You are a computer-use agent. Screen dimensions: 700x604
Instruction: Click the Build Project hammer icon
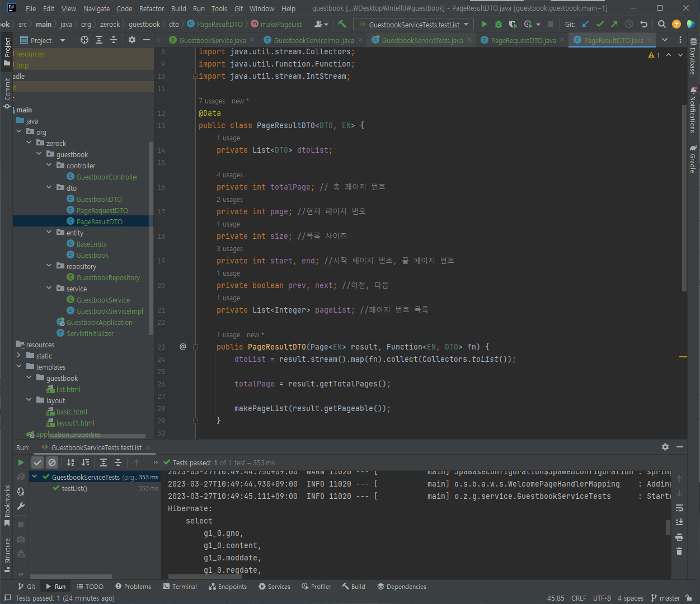[x=342, y=24]
